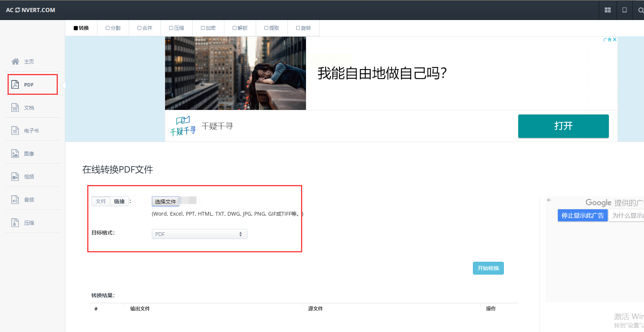
Task: Go to the 旋转 rotate tab
Action: pyautogui.click(x=303, y=28)
